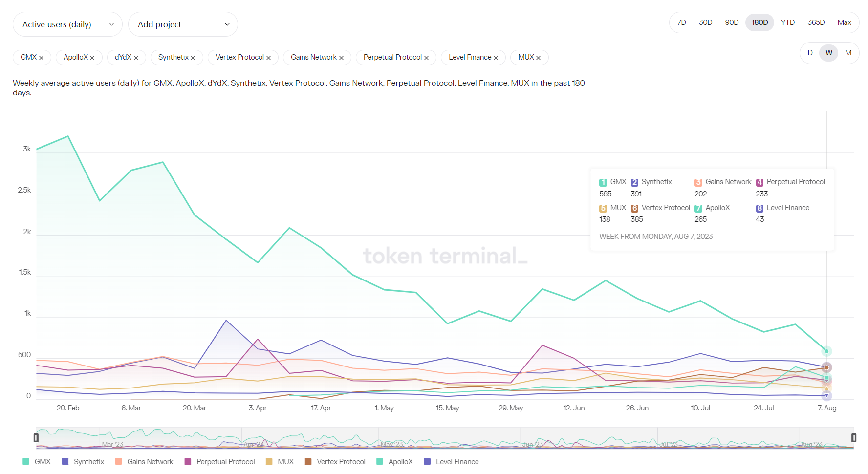Image resolution: width=868 pixels, height=474 pixels.
Task: Click the right handle of the range navigator
Action: click(854, 438)
